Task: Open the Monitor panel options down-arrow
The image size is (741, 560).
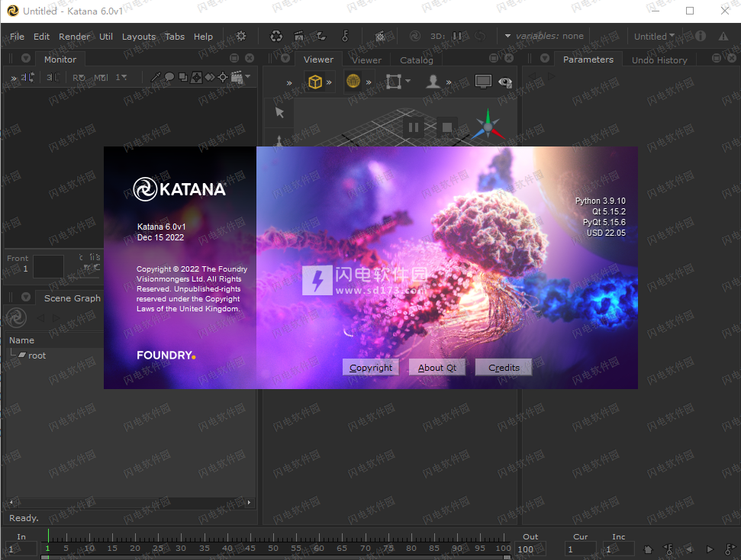Action: click(x=26, y=58)
